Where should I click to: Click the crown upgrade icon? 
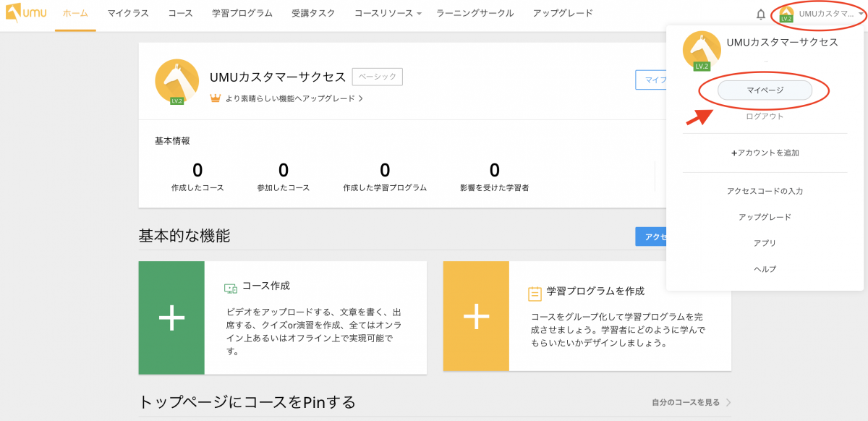(x=215, y=98)
